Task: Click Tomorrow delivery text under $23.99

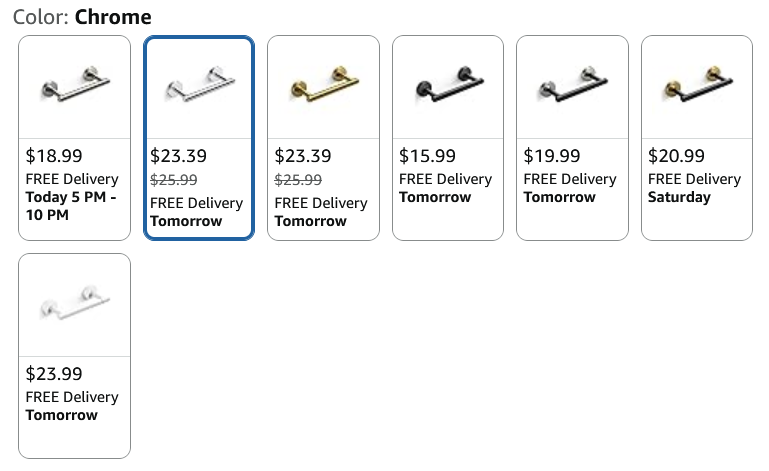Action: (62, 415)
